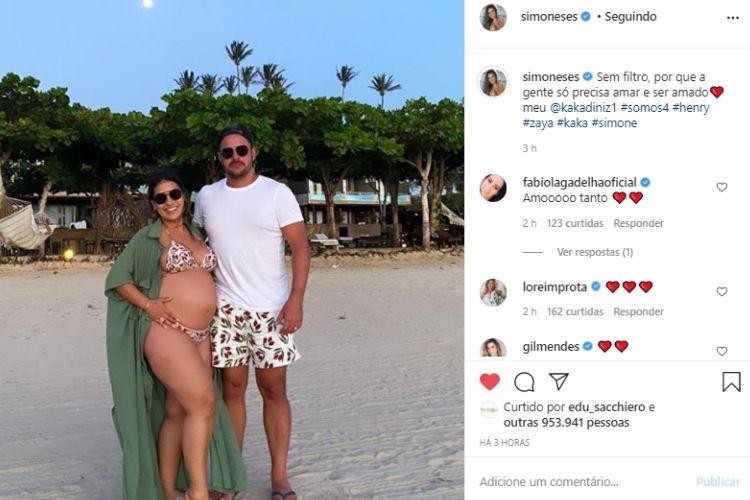Viewport: 750px width, 500px height.
Task: Open the three-dot more options menu
Action: [732, 18]
